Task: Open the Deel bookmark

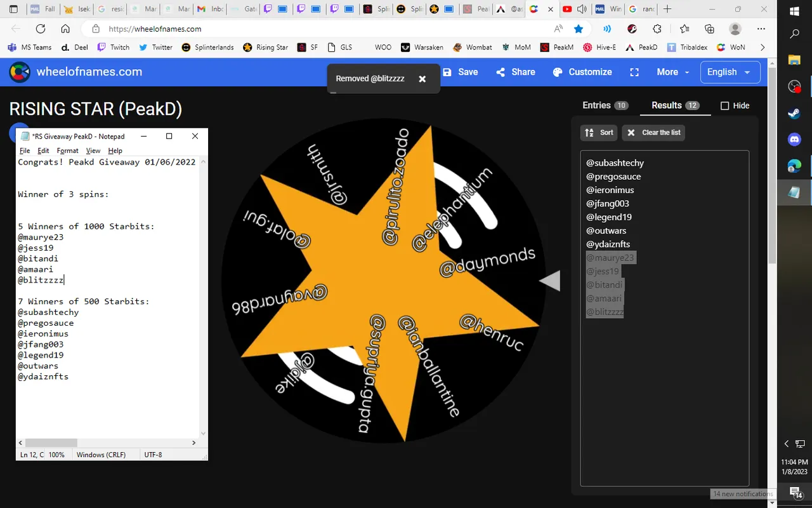Action: click(x=74, y=47)
